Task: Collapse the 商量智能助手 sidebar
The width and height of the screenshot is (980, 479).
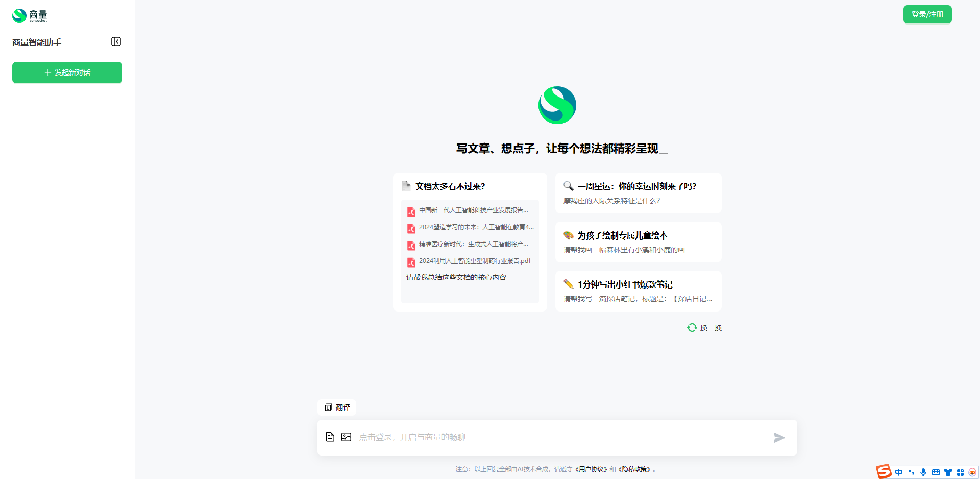Action: pyautogui.click(x=116, y=42)
